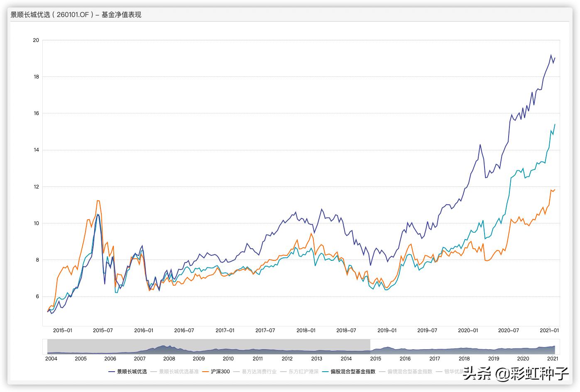Enable 偏债混合型基金指数 legend entry
This screenshot has height=392, width=580.
click(406, 372)
